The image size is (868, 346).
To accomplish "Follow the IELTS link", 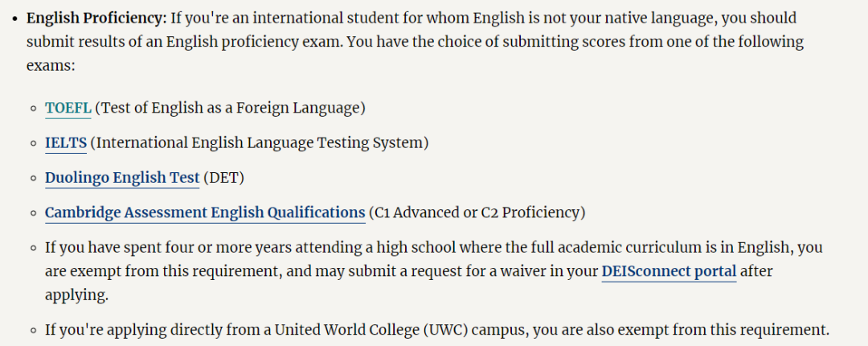I will (x=66, y=143).
